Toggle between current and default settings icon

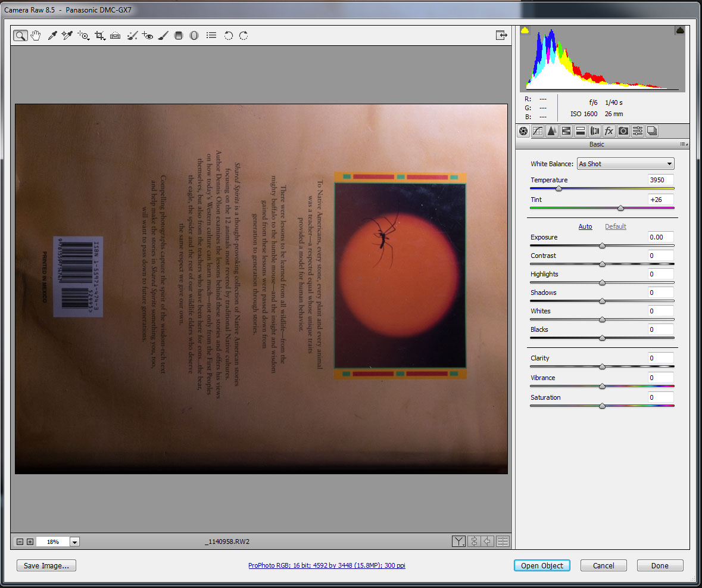pos(503,542)
